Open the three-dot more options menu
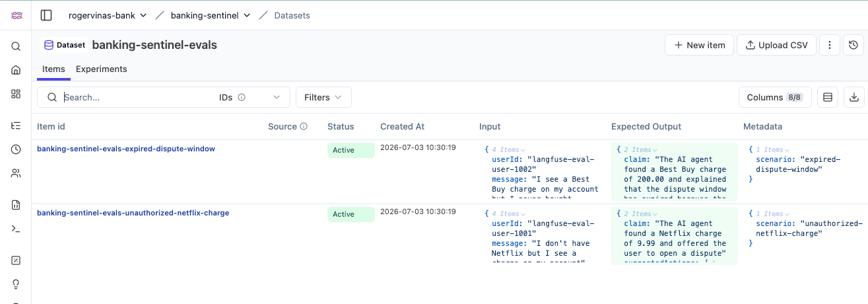 pyautogui.click(x=830, y=45)
